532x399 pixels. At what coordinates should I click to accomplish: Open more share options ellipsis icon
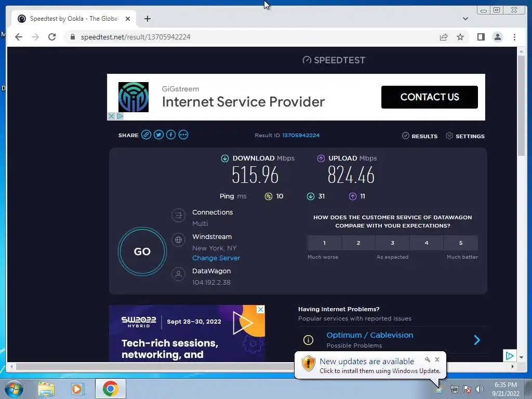click(183, 135)
